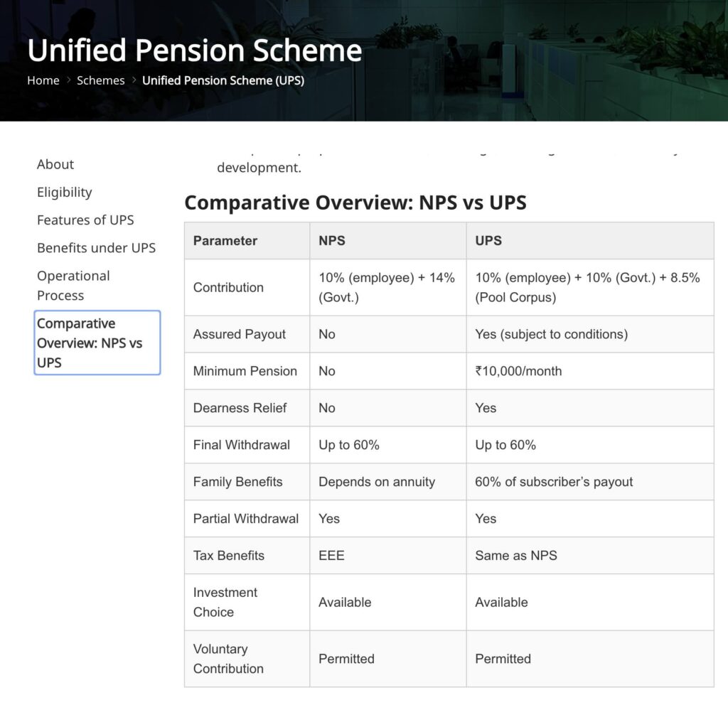The image size is (728, 710).
Task: Click the Unified Pension Scheme (UPS) breadcrumb
Action: (x=223, y=80)
